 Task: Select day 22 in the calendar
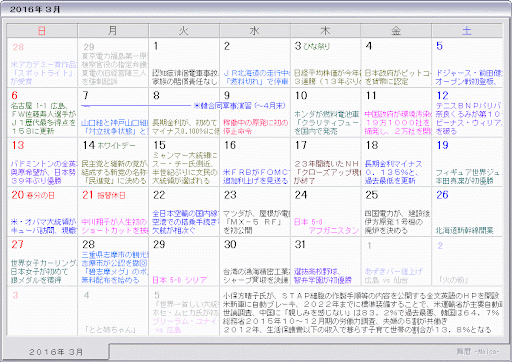coord(184,212)
